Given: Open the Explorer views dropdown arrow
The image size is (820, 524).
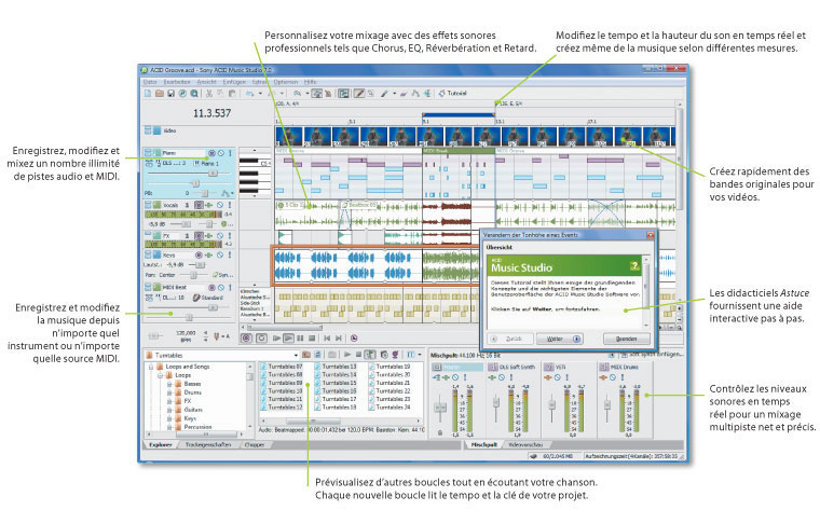Looking at the screenshot, I should (x=419, y=355).
